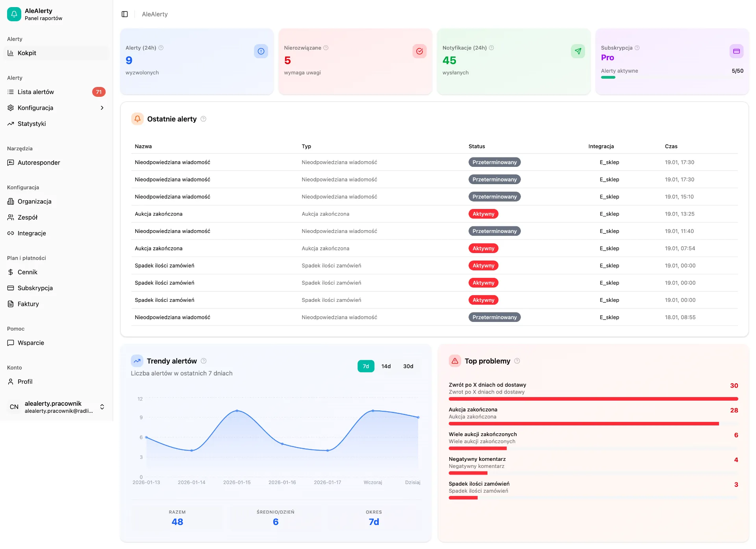
Task: Open the Integracje page link
Action: point(56,233)
